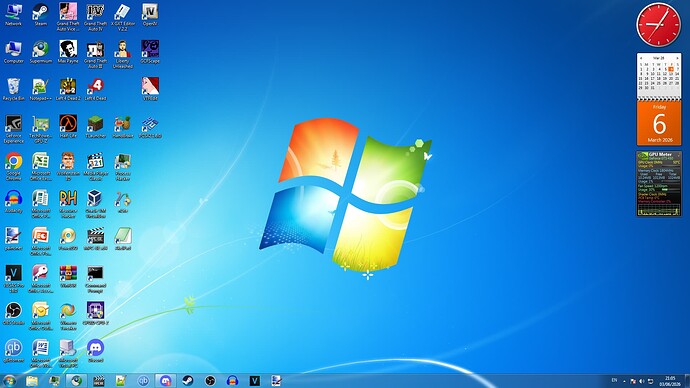Open Windows Explorer from the taskbar
Viewport: 690px width, 388px height.
coord(32,381)
